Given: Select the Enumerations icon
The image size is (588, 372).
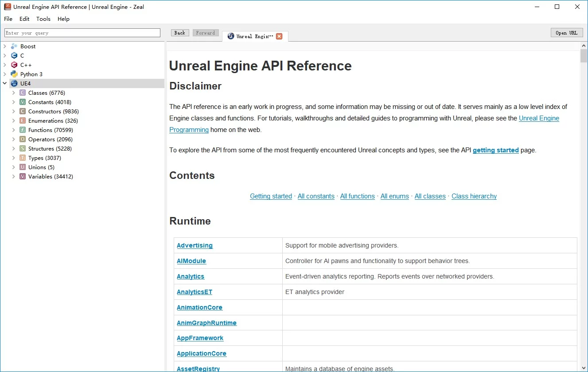Looking at the screenshot, I should point(22,120).
